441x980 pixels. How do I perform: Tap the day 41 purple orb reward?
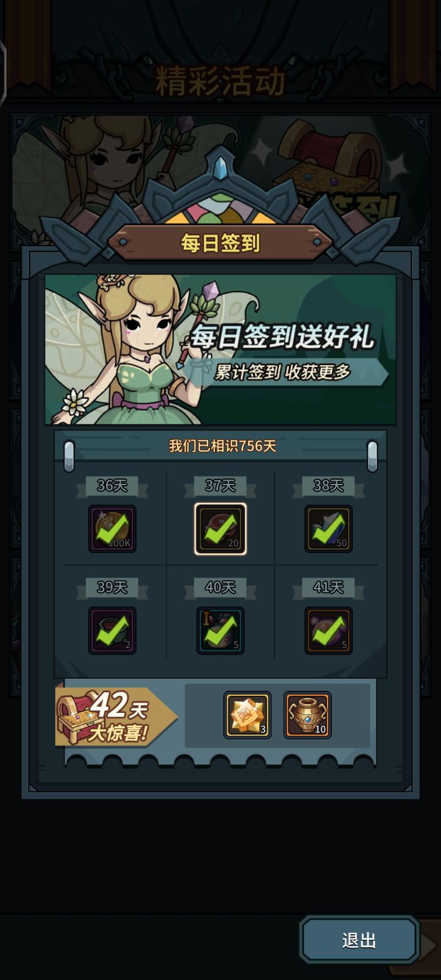328,630
